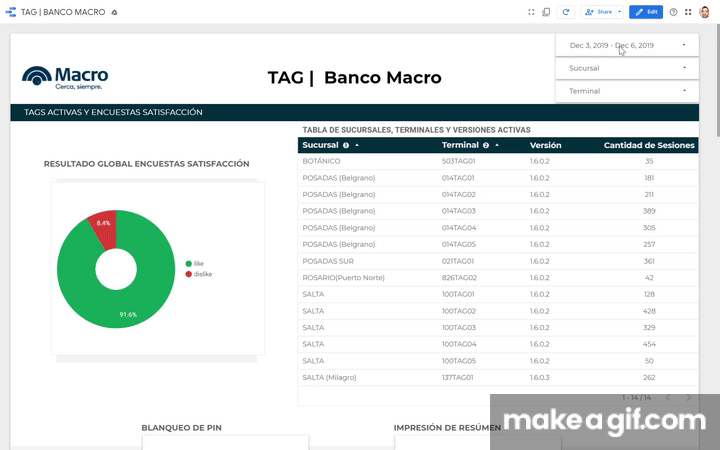The image size is (720, 450).
Task: Make a copy of this report
Action: (546, 12)
